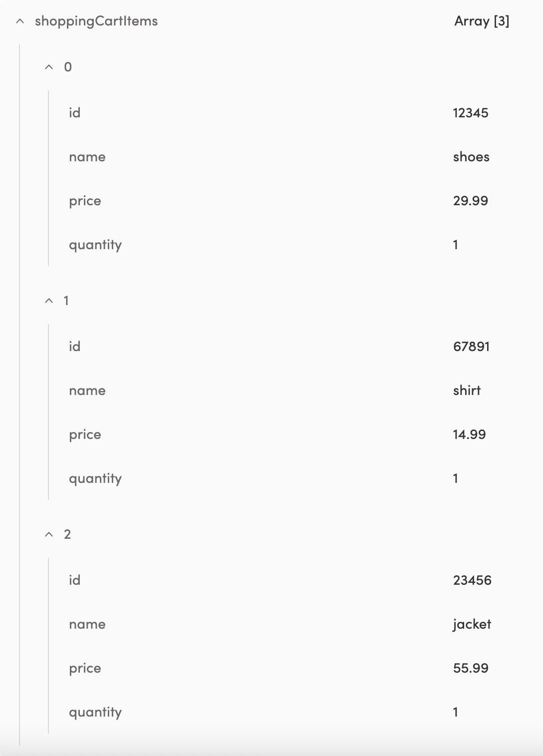Select the price value 55.99
The height and width of the screenshot is (756, 543).
(x=470, y=668)
